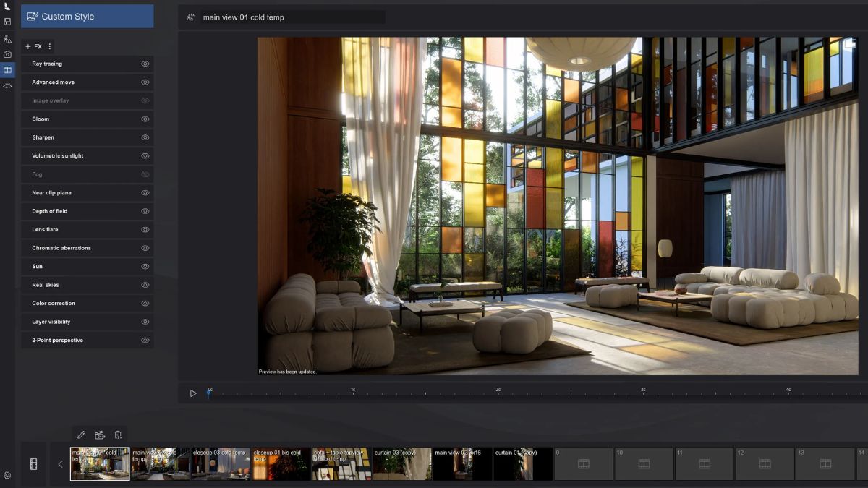Image resolution: width=868 pixels, height=488 pixels.
Task: Toggle visibility of Advanced move effect
Action: [145, 82]
